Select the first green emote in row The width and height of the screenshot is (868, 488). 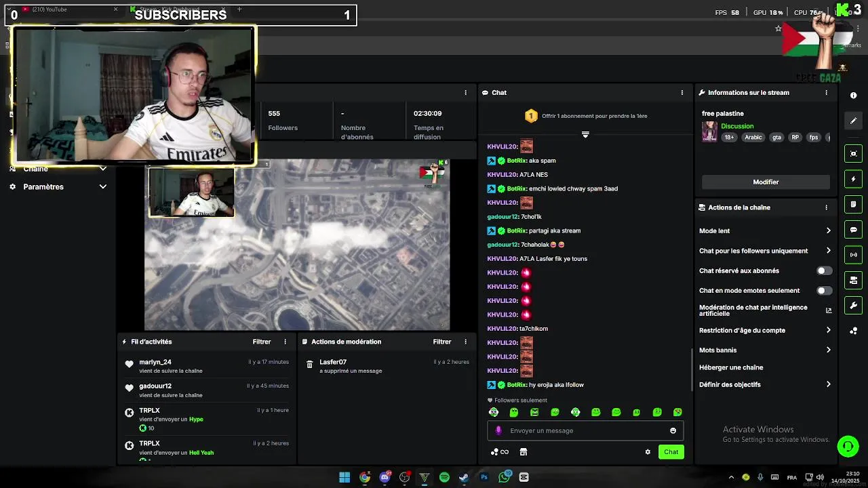tap(494, 412)
